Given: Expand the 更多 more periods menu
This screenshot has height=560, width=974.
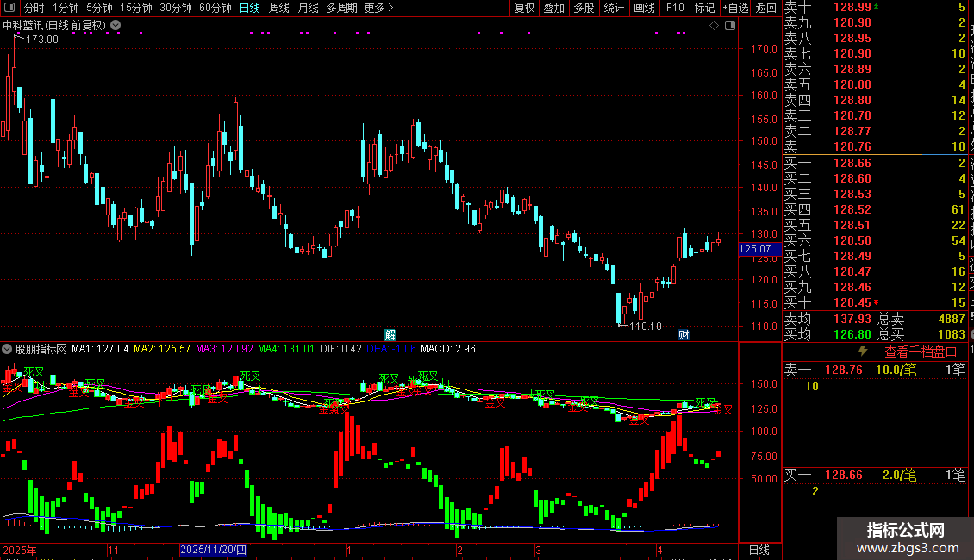Looking at the screenshot, I should pos(378,8).
